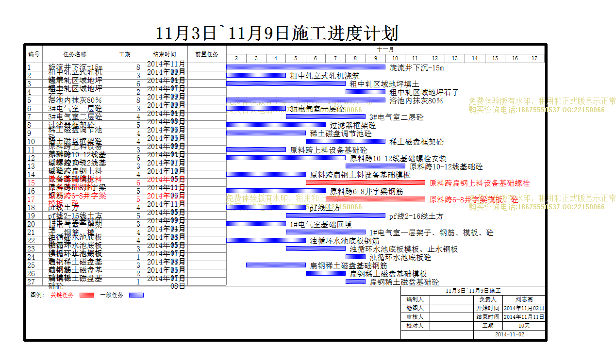Click the start date 2014年11月02日
This screenshot has height=364, width=616.
point(524,308)
